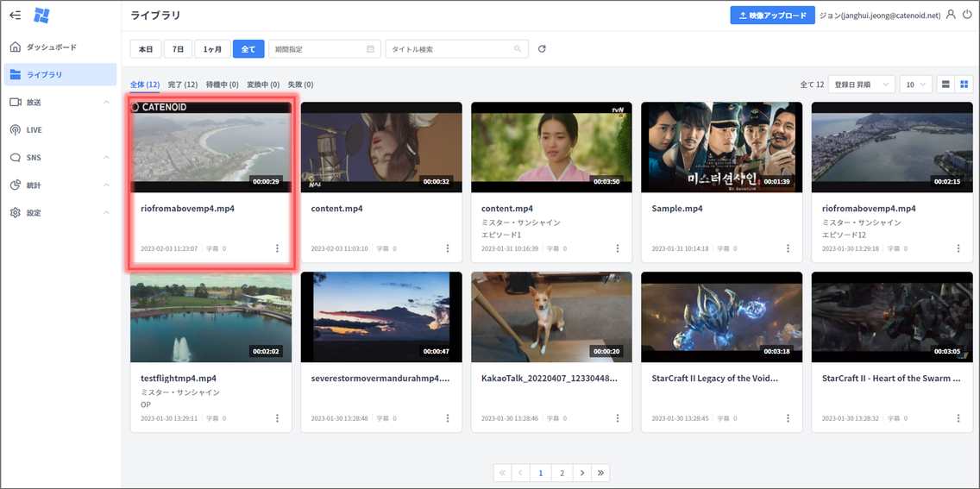Click the power logout icon
980x489 pixels.
[x=967, y=15]
